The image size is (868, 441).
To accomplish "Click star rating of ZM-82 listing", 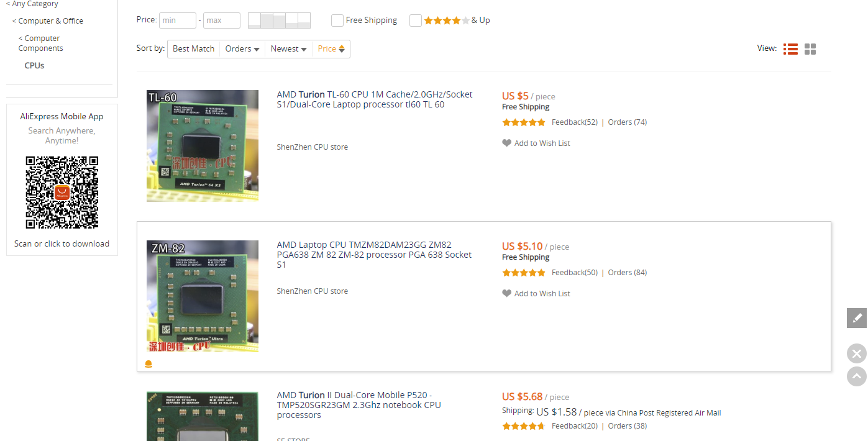I will click(524, 273).
